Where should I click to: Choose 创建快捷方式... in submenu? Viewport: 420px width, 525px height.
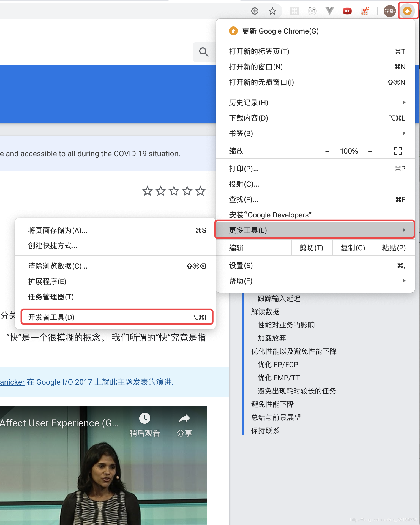click(x=115, y=246)
